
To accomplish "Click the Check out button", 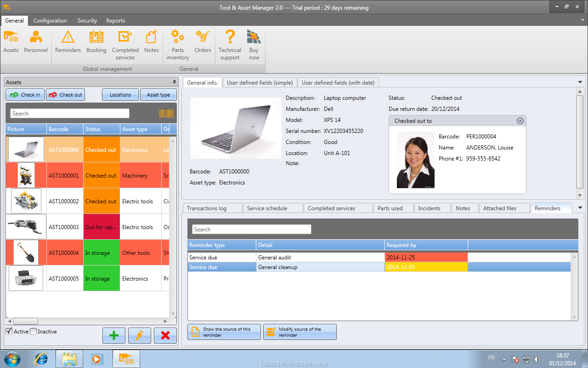I will click(x=65, y=95).
